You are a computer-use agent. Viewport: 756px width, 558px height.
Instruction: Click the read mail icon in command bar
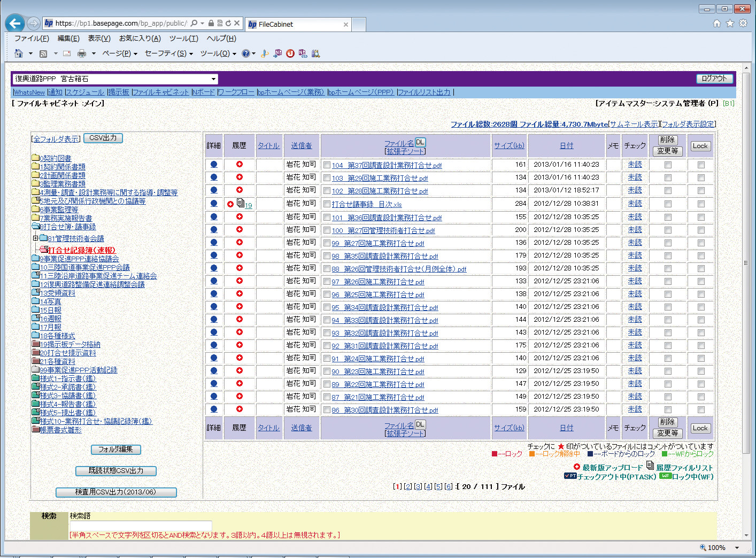click(67, 53)
